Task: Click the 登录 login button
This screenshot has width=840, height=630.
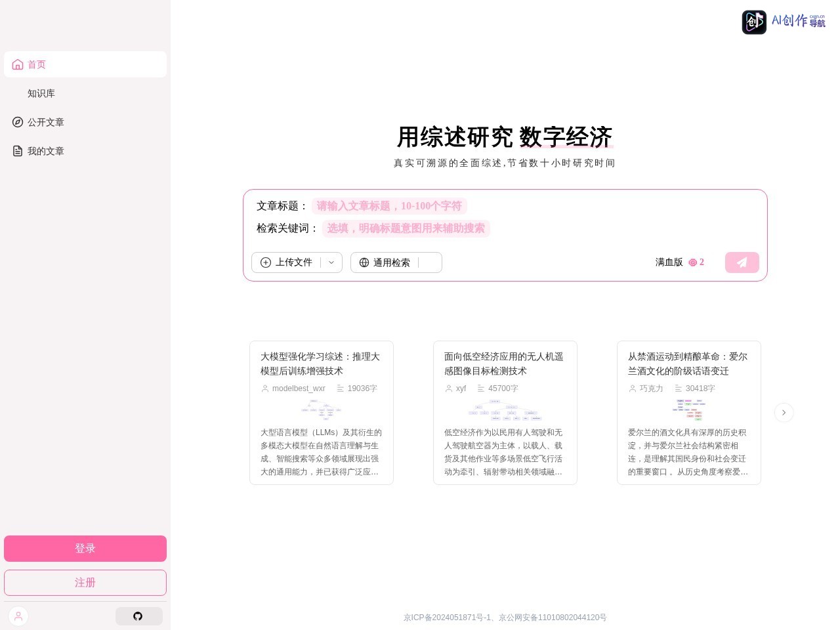Action: [x=85, y=549]
